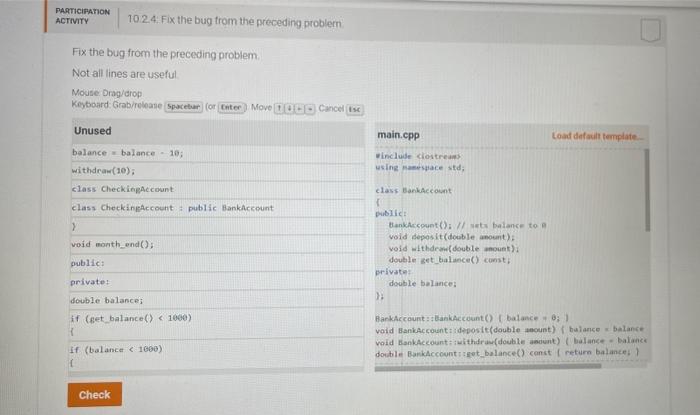This screenshot has height=415, width=700.
Task: Open the Load default template link
Action: click(597, 136)
